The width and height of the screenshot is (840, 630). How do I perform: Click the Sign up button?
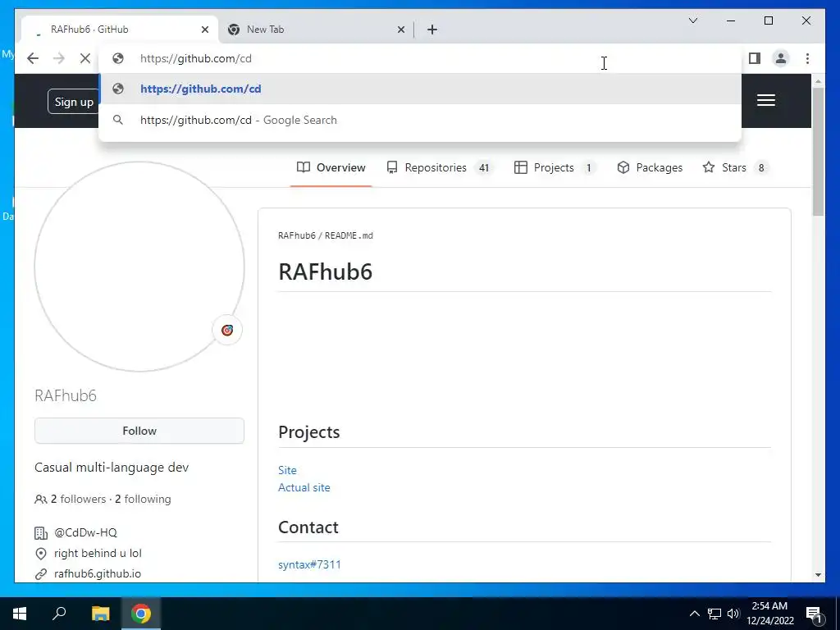tap(73, 102)
